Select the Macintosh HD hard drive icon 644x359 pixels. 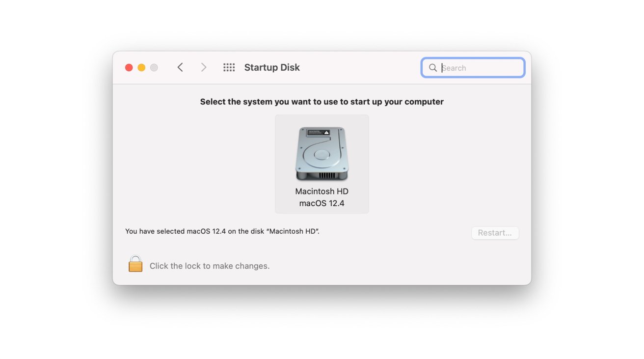coord(322,154)
